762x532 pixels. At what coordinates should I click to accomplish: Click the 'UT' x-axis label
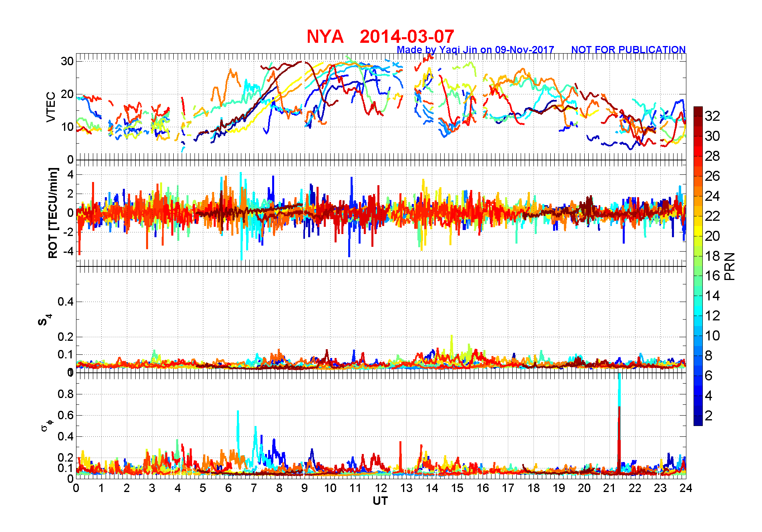pos(380,501)
